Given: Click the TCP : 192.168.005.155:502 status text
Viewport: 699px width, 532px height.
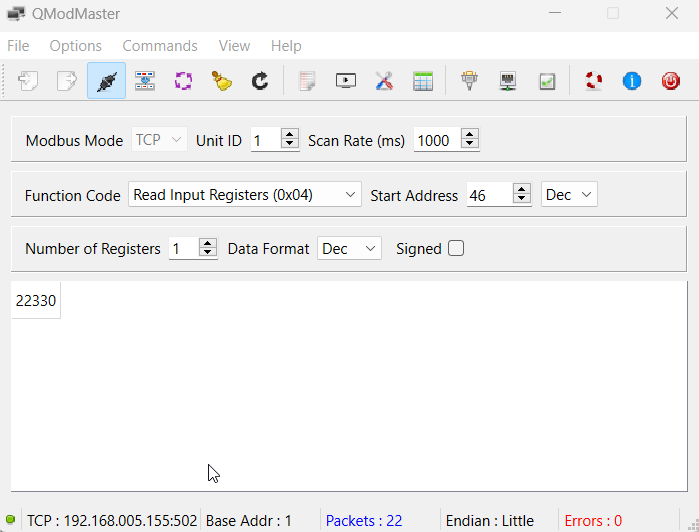Looking at the screenshot, I should [112, 520].
